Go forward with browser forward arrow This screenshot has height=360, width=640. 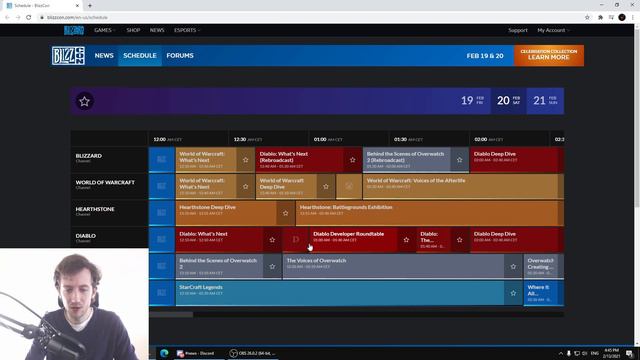(x=18, y=17)
